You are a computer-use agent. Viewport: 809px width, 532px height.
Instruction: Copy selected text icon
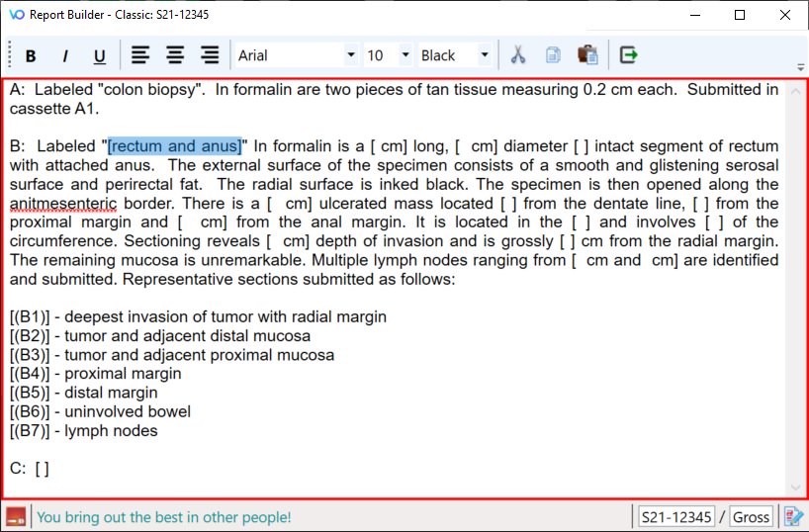point(553,54)
